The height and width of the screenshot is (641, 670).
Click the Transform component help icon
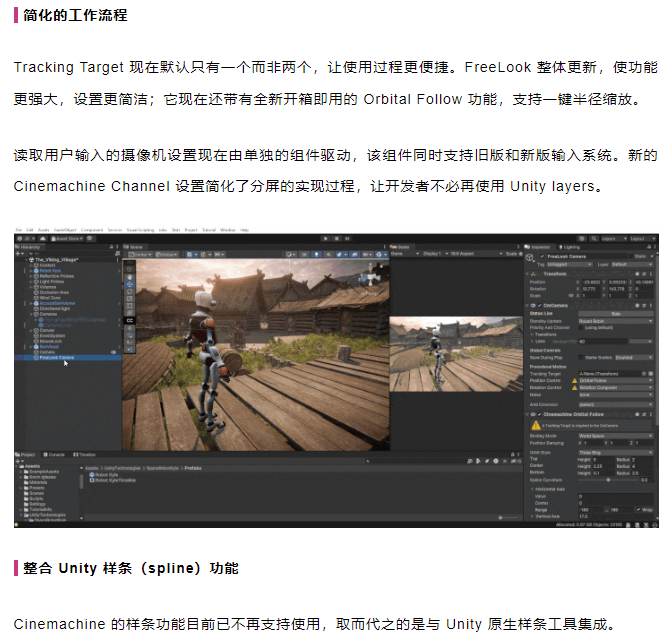637,274
